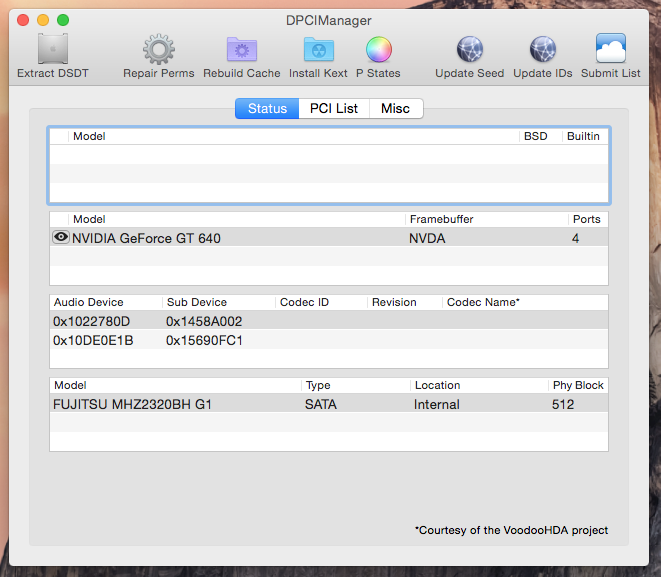Viewport: 661px width, 577px height.
Task: Click the Rebuild Cache folder icon
Action: pos(242,49)
